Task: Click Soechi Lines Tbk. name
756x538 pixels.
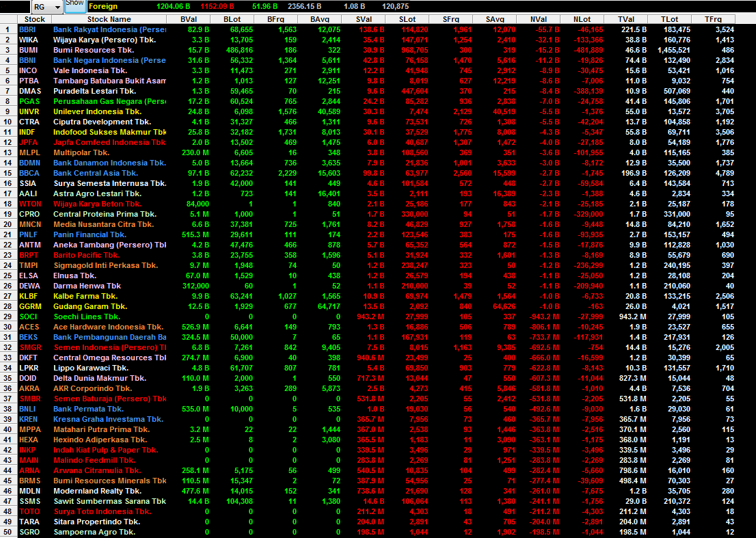Action: pyautogui.click(x=87, y=317)
